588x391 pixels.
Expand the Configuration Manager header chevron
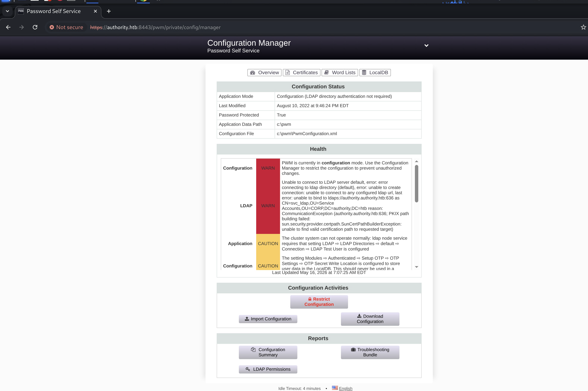426,45
